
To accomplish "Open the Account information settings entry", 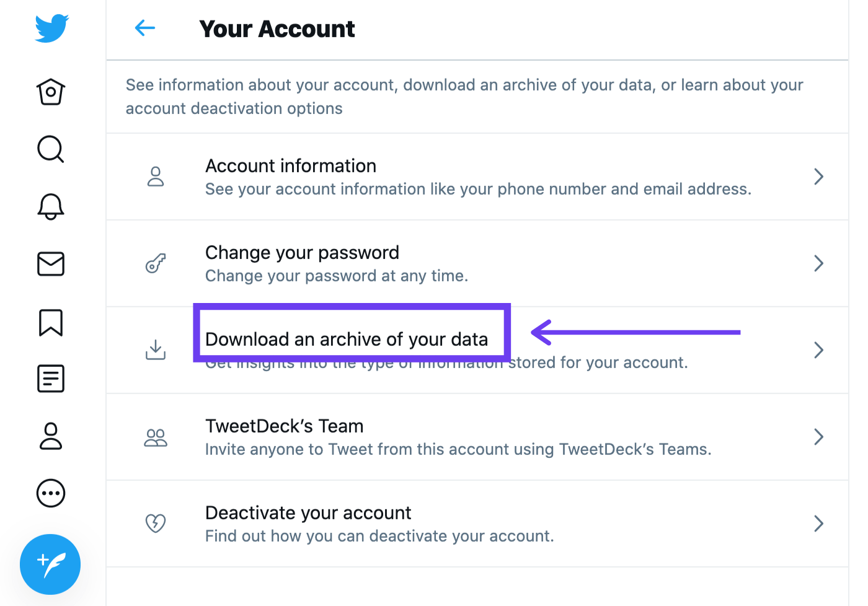I will click(x=291, y=165).
